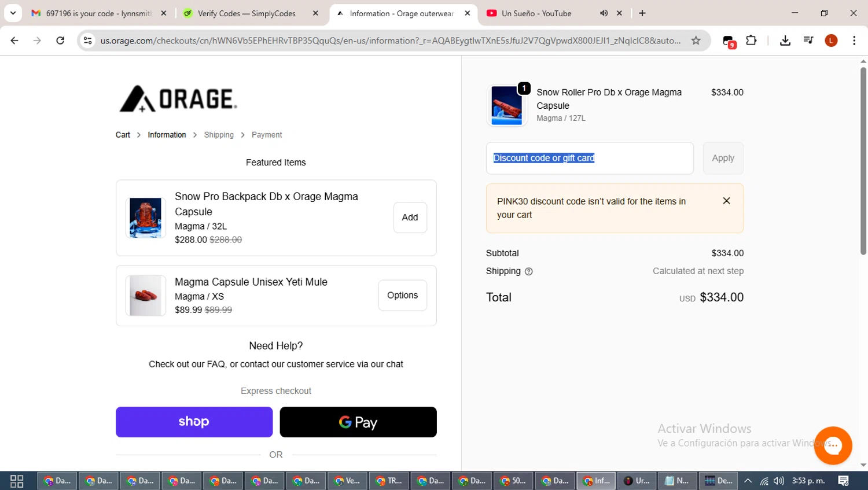The width and height of the screenshot is (868, 490).
Task: Select Snow Roller Pro product name text
Action: tap(609, 99)
